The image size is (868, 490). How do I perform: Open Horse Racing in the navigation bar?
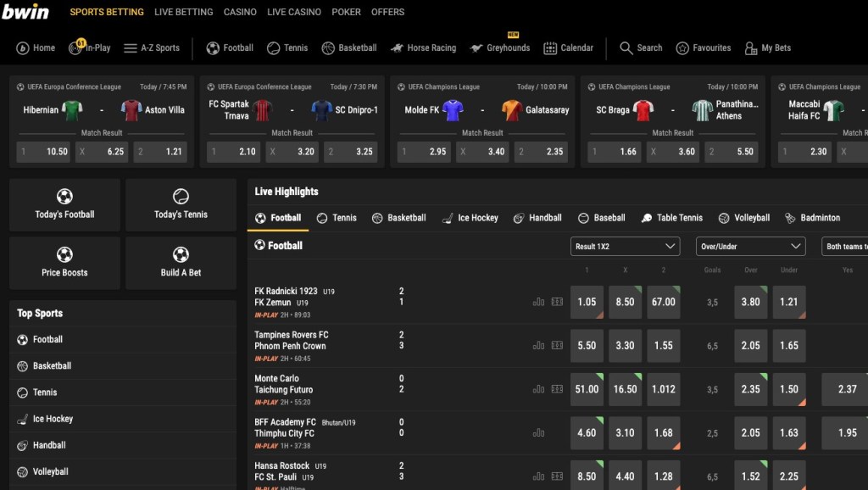(424, 48)
